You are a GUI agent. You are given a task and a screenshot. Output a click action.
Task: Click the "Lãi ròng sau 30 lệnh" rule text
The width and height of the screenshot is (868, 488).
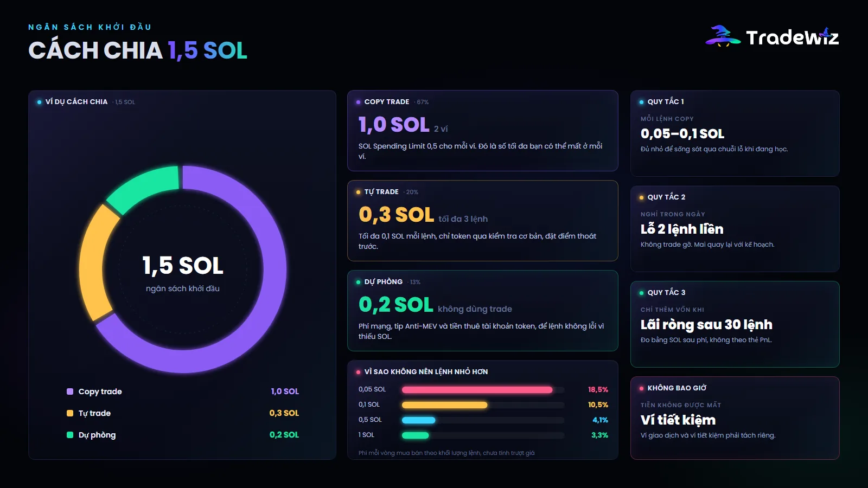(x=706, y=324)
